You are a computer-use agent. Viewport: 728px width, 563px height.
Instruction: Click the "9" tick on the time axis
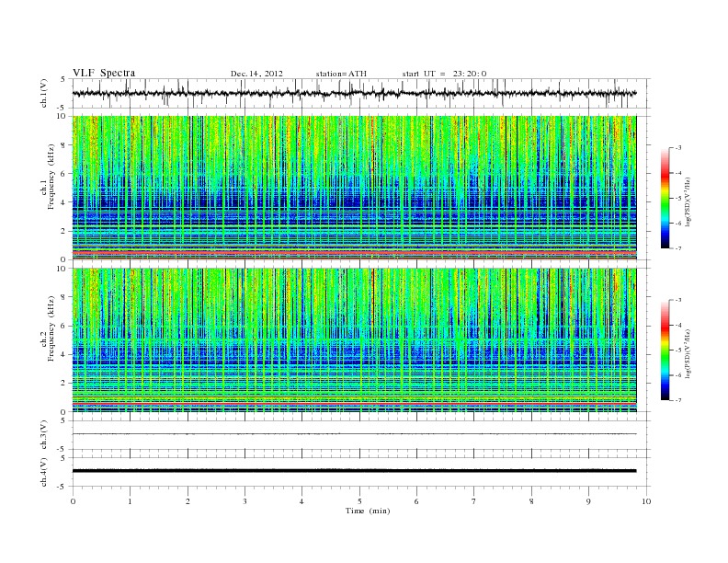(x=588, y=501)
